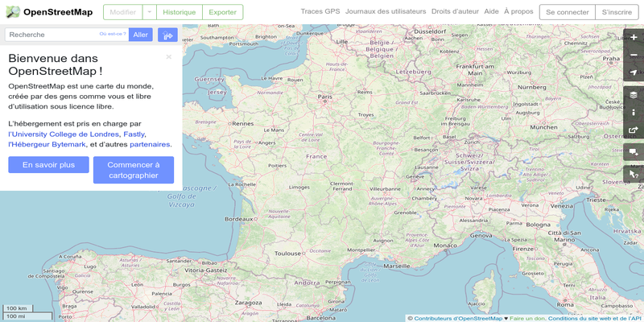Image resolution: width=644 pixels, height=322 pixels.
Task: Click En savoir plus button
Action: coord(48,165)
